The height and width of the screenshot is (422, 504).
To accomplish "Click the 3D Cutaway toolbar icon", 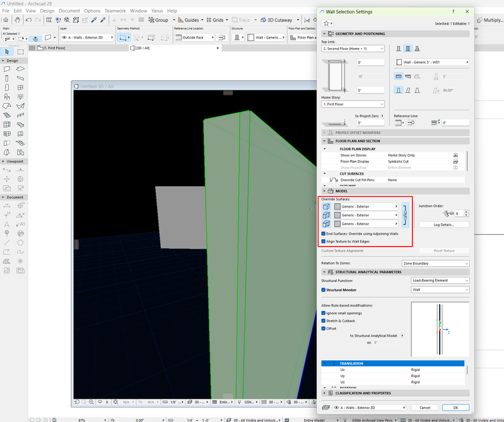I will pyautogui.click(x=263, y=20).
